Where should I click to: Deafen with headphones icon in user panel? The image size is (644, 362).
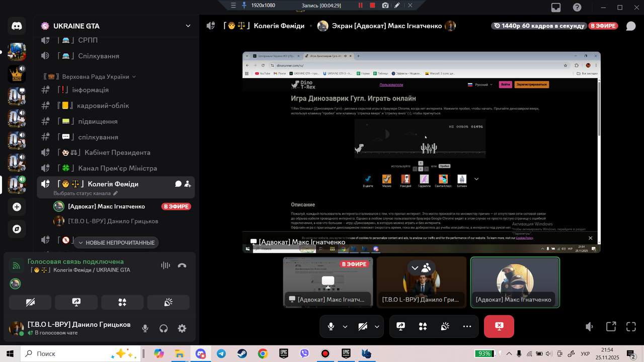(164, 328)
